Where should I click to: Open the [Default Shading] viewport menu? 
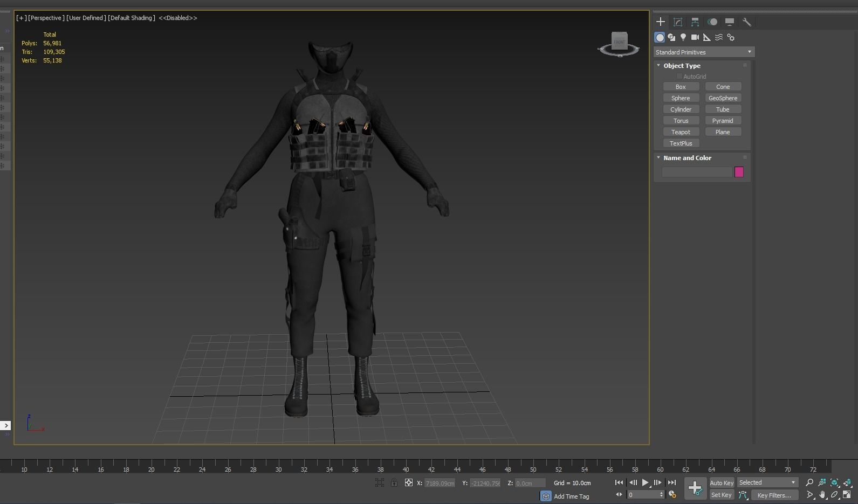132,18
